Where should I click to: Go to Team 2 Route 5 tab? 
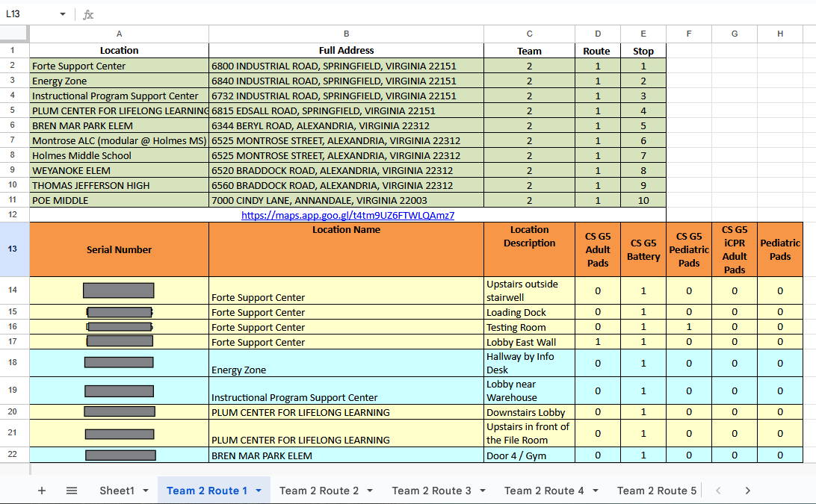656,491
